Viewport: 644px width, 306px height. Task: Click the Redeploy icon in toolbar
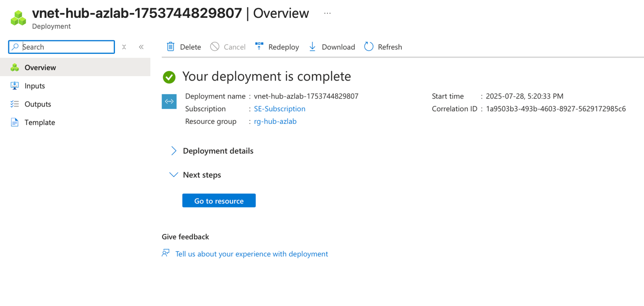[x=259, y=46]
